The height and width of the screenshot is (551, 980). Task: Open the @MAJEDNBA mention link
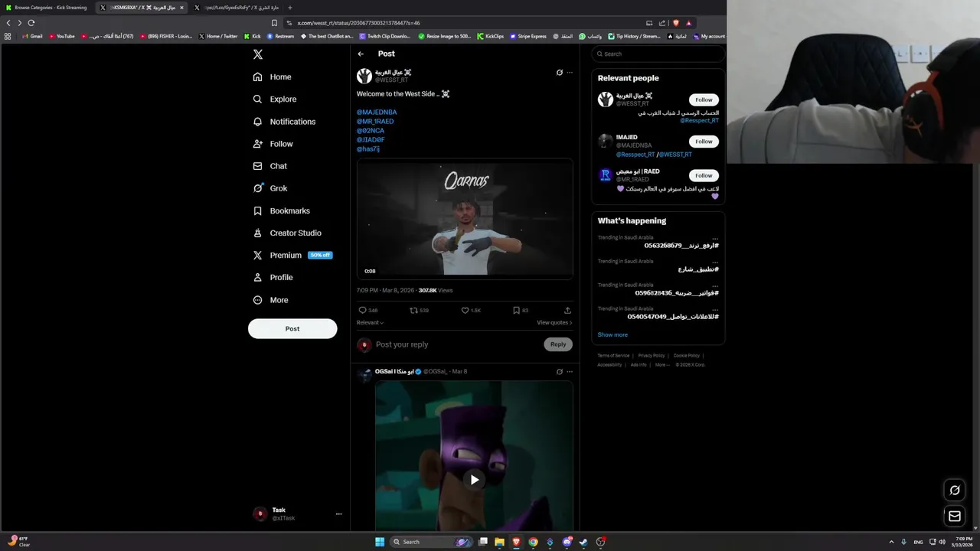click(x=377, y=112)
